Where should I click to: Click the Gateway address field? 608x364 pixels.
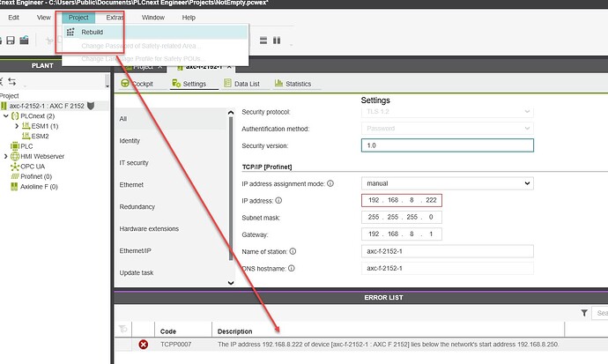(401, 234)
